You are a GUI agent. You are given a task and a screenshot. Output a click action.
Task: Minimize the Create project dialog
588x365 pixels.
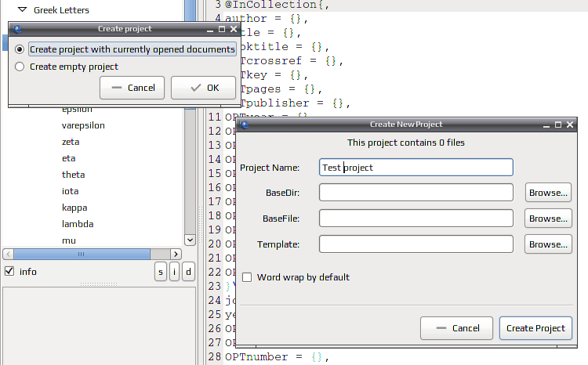[210, 29]
